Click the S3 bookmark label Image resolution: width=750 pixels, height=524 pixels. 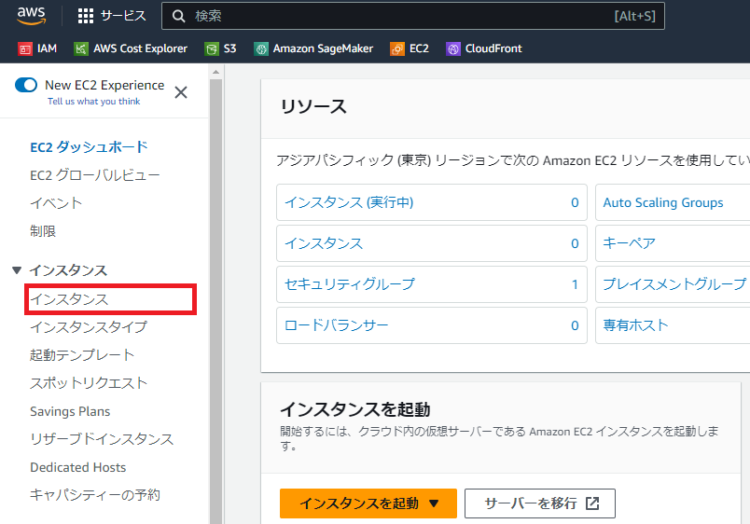(x=230, y=48)
